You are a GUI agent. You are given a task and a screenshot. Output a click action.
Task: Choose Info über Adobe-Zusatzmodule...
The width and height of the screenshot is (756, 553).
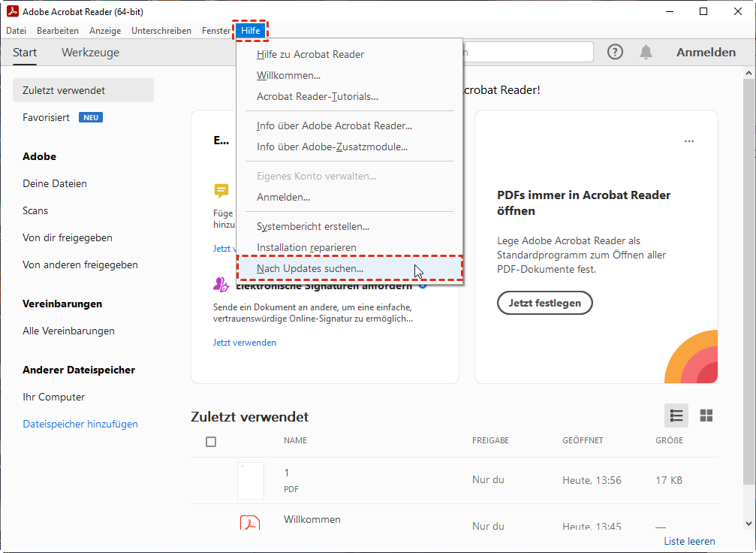click(x=350, y=147)
